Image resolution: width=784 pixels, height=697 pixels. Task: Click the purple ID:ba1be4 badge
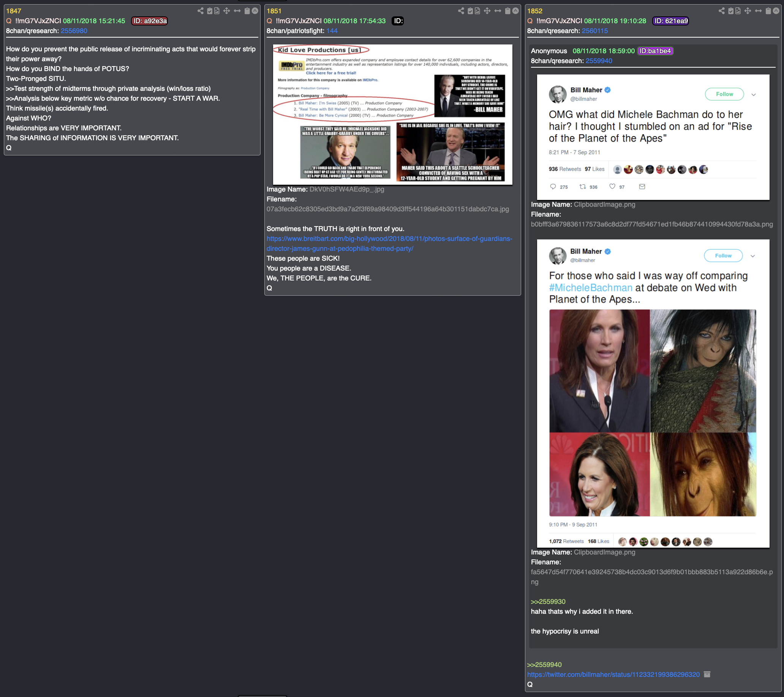[655, 51]
